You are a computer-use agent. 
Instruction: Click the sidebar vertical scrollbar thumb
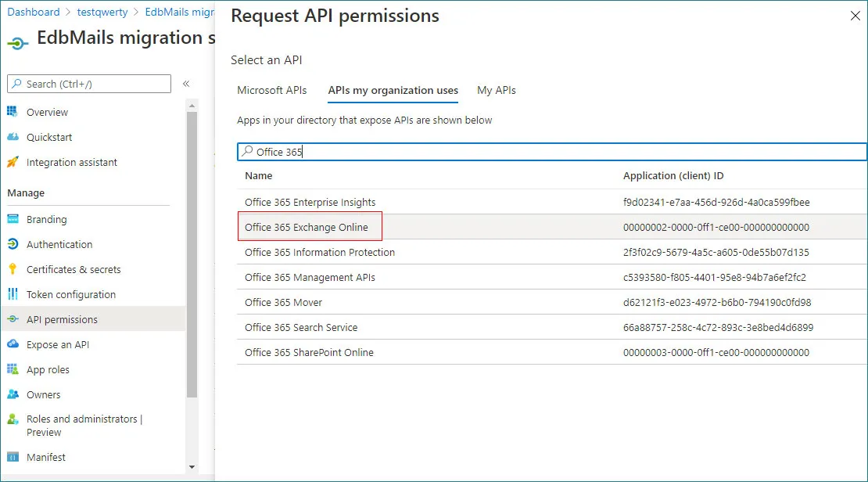click(x=192, y=255)
